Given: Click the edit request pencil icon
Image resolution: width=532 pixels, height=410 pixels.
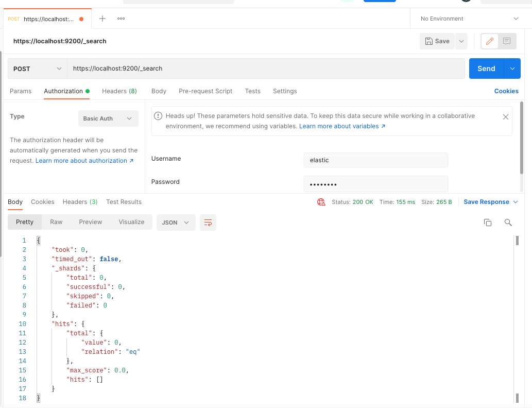Looking at the screenshot, I should pyautogui.click(x=488, y=41).
